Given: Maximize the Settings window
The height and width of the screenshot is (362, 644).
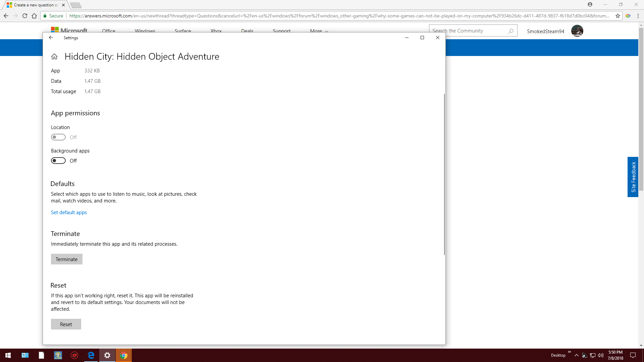Looking at the screenshot, I should click(x=422, y=38).
